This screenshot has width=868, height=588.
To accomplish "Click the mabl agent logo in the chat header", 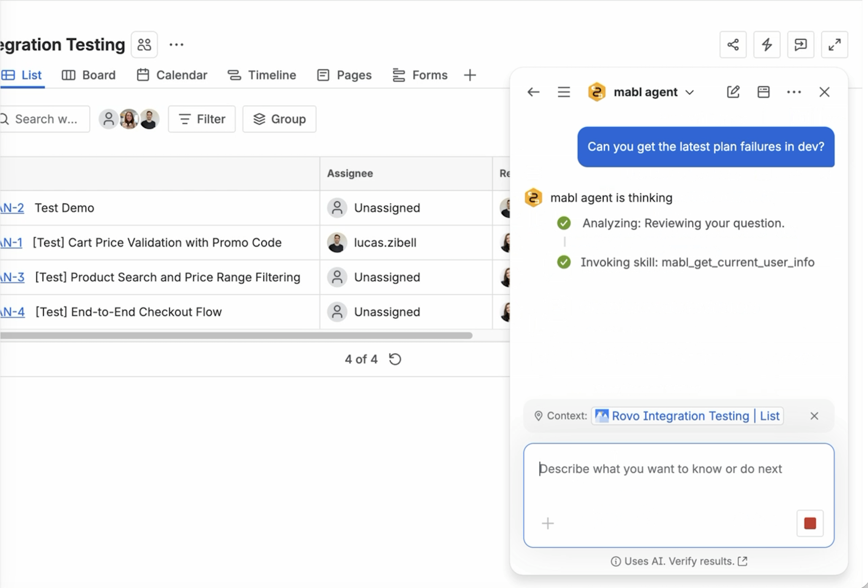I will click(597, 92).
